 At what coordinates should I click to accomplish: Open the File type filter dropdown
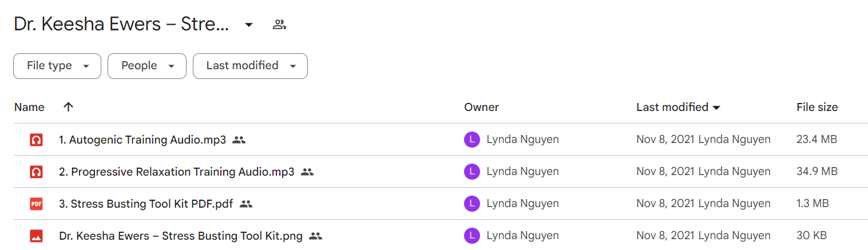pos(57,66)
